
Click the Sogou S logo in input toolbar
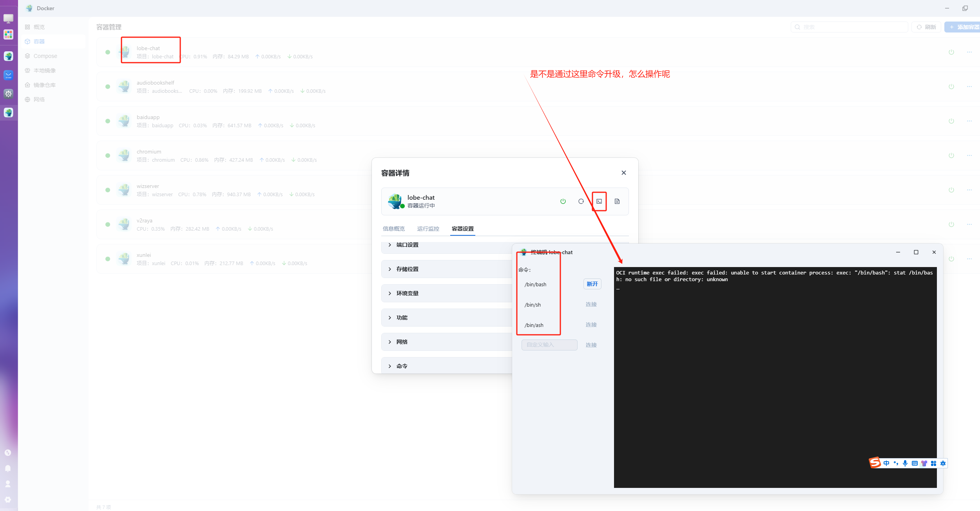(x=875, y=463)
